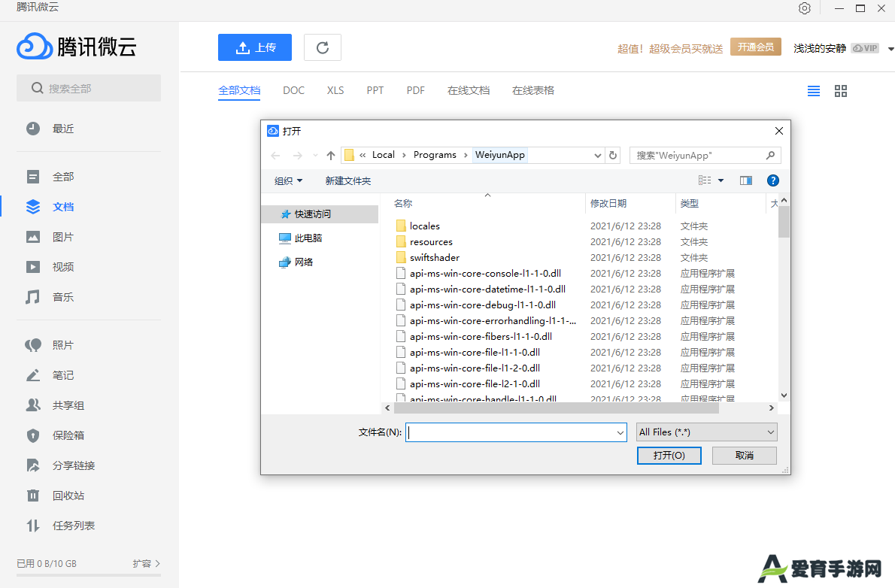
Task: Click the blue 上传 upload button
Action: coord(254,47)
